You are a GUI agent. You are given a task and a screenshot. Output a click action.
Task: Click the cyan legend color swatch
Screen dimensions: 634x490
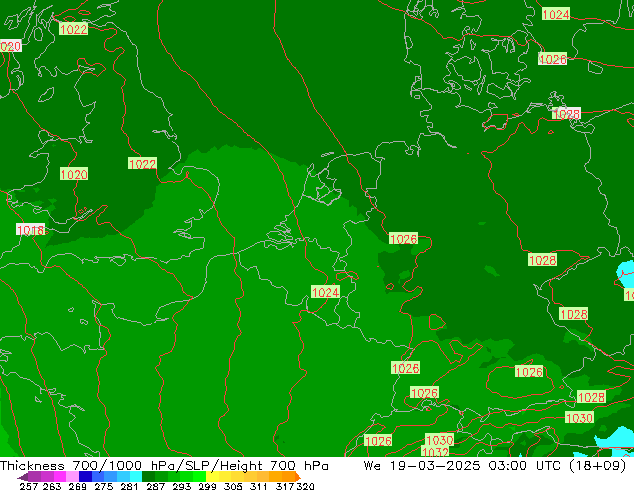click(x=136, y=477)
